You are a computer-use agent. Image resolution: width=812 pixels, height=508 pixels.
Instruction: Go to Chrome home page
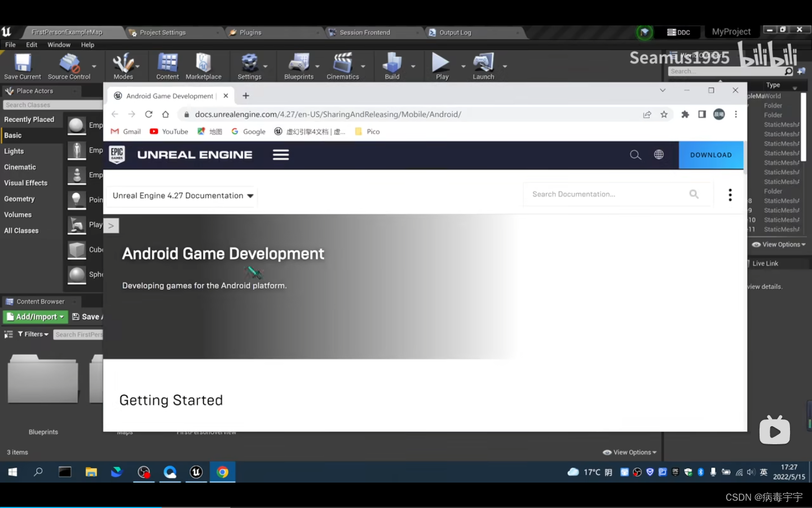pyautogui.click(x=165, y=114)
